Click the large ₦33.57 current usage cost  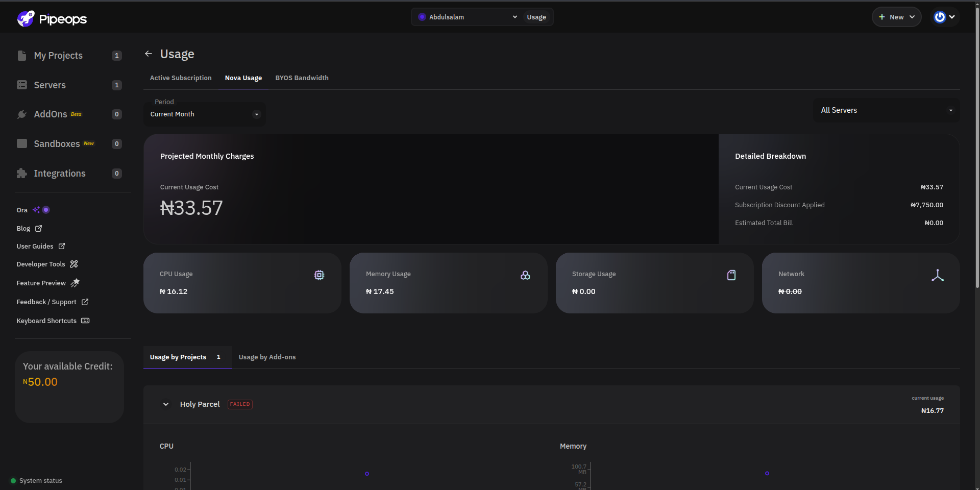click(x=191, y=208)
